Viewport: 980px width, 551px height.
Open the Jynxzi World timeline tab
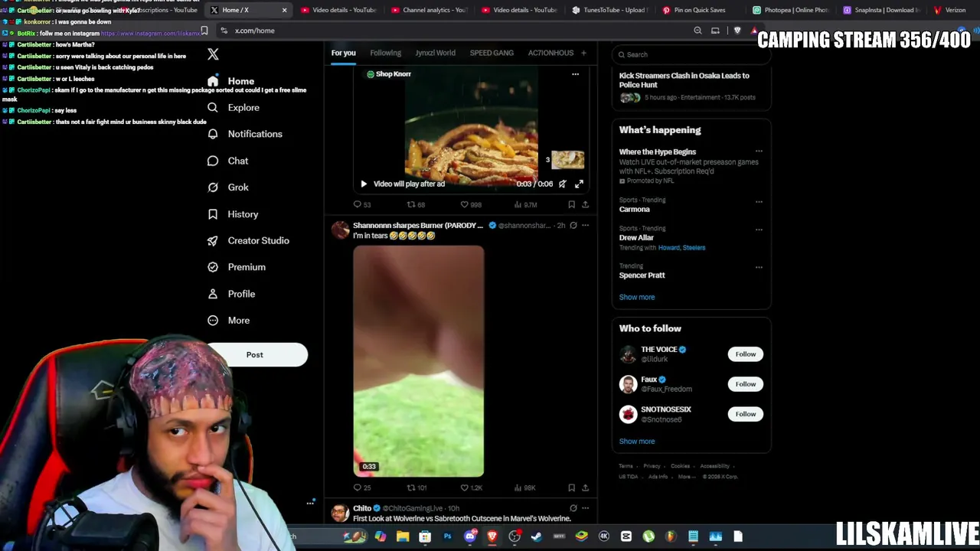[435, 53]
